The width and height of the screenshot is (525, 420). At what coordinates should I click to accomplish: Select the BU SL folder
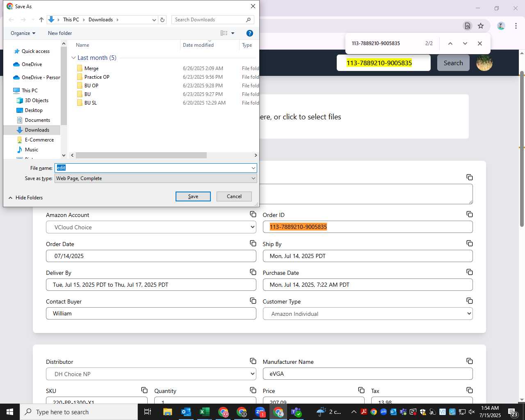pyautogui.click(x=91, y=103)
